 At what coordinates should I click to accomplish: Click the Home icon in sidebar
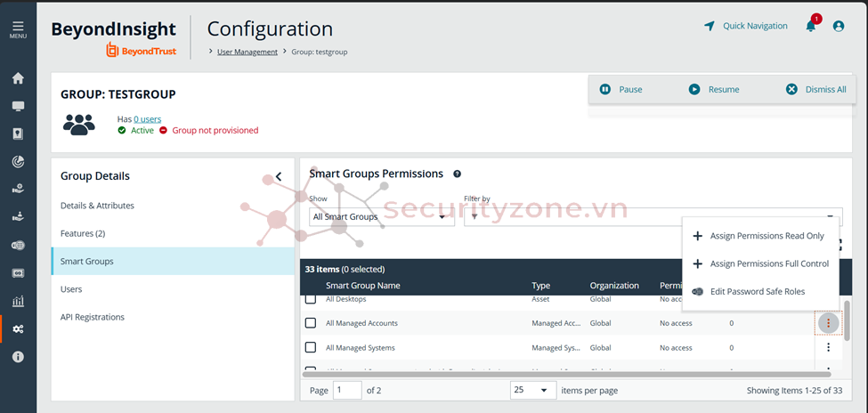click(x=18, y=78)
